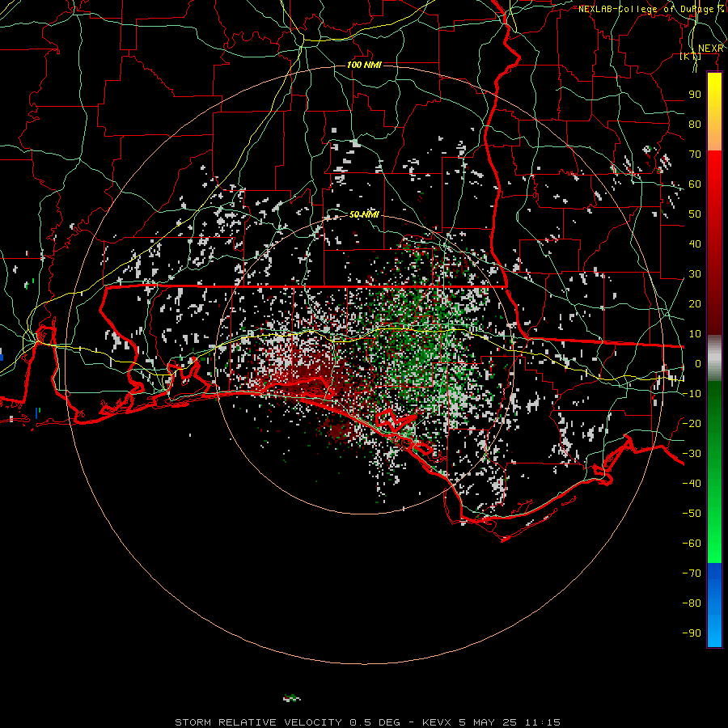Click the 80 value on velocity scale
The image size is (728, 728).
point(695,124)
